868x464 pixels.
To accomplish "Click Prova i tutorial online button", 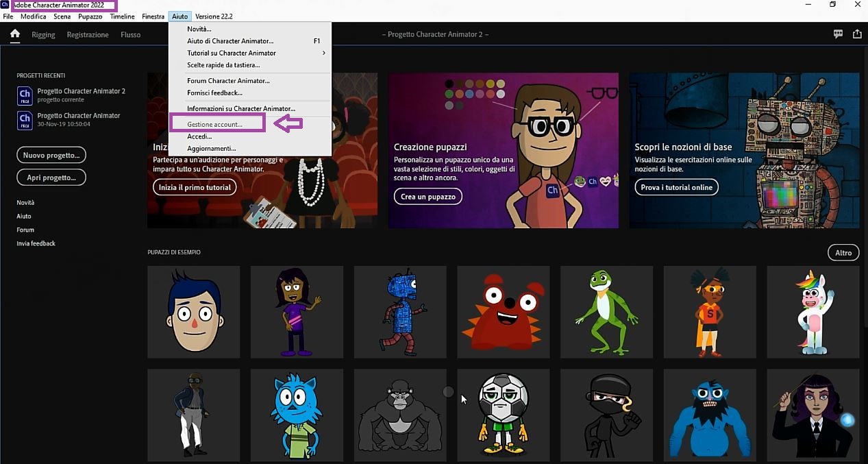I will pyautogui.click(x=676, y=187).
